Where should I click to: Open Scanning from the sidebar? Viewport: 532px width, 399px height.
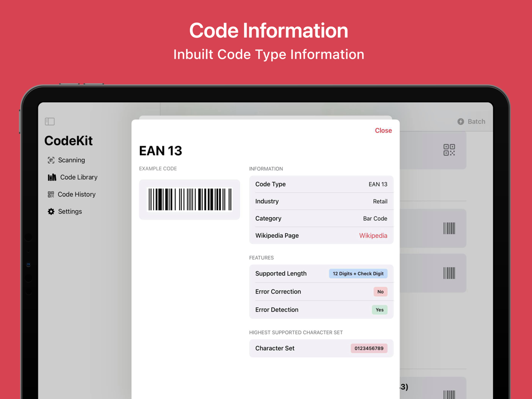[x=66, y=160]
